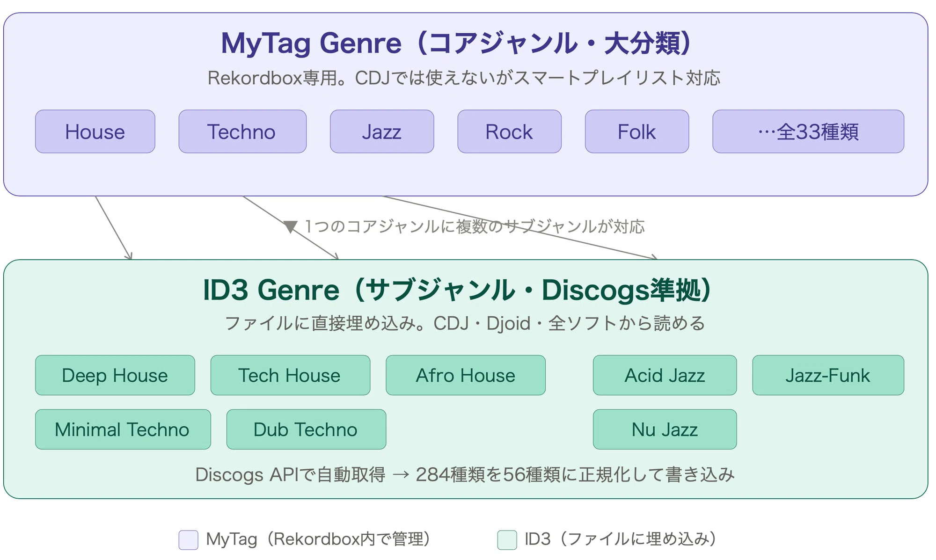The image size is (936, 560).
Task: Click the 全33種類 box
Action: pyautogui.click(x=808, y=131)
